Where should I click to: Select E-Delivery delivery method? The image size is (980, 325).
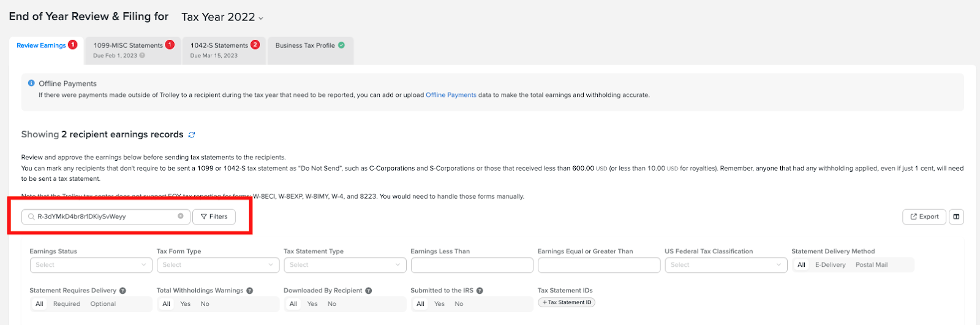[x=830, y=265]
